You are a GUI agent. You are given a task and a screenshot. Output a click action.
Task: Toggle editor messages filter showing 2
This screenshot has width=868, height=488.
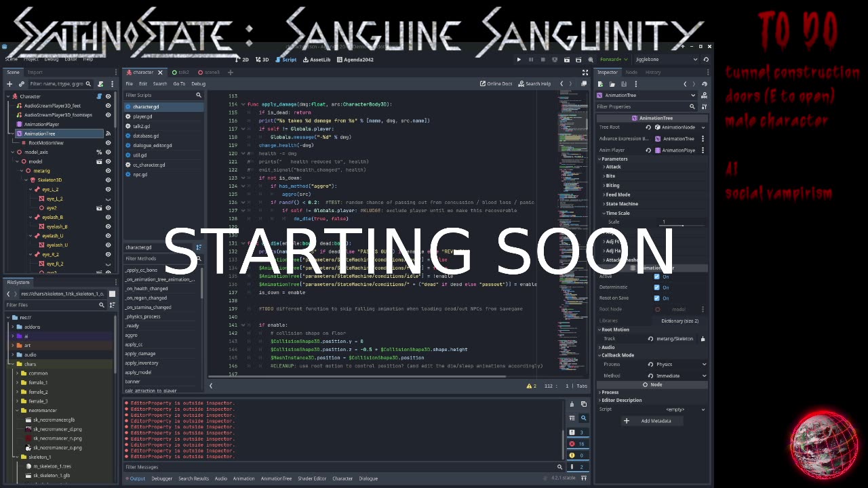pyautogui.click(x=577, y=467)
